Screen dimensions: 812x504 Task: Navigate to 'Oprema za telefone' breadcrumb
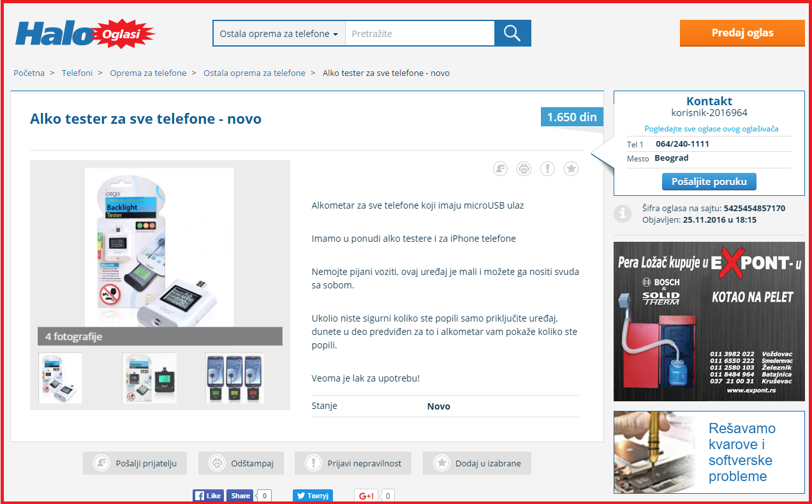[x=148, y=73]
